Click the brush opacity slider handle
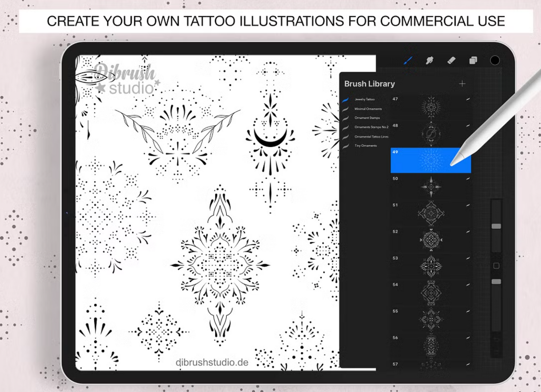 point(496,282)
